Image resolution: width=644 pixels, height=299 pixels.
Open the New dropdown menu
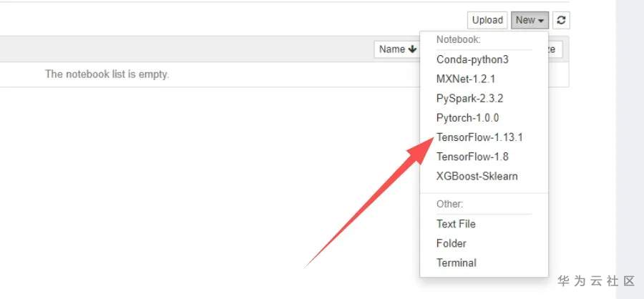[x=530, y=21]
